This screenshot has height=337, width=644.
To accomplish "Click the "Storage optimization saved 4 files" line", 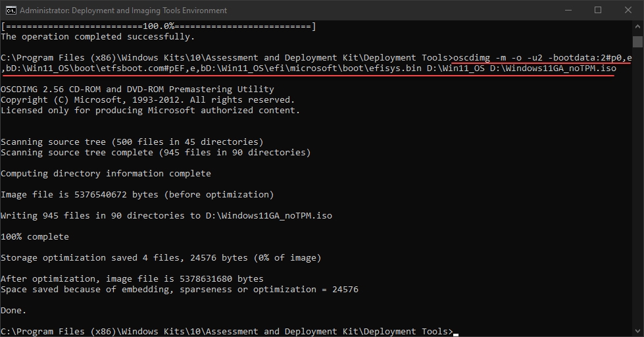I will pos(161,258).
